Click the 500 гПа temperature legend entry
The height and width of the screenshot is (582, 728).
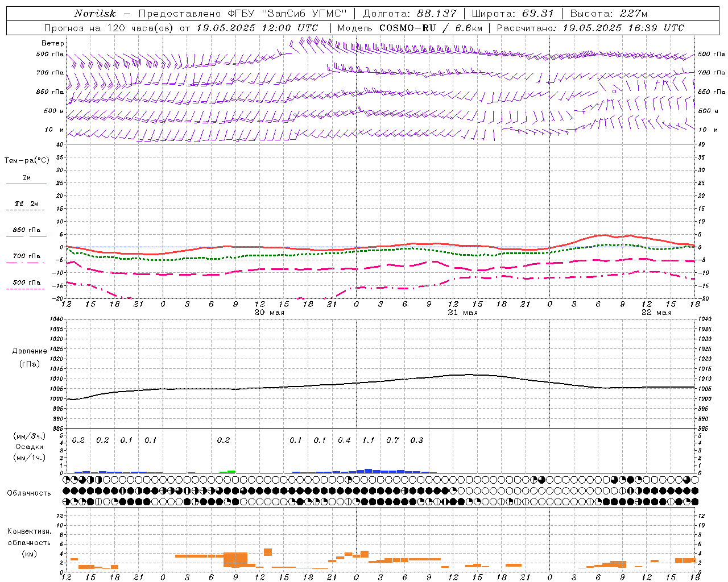[27, 282]
